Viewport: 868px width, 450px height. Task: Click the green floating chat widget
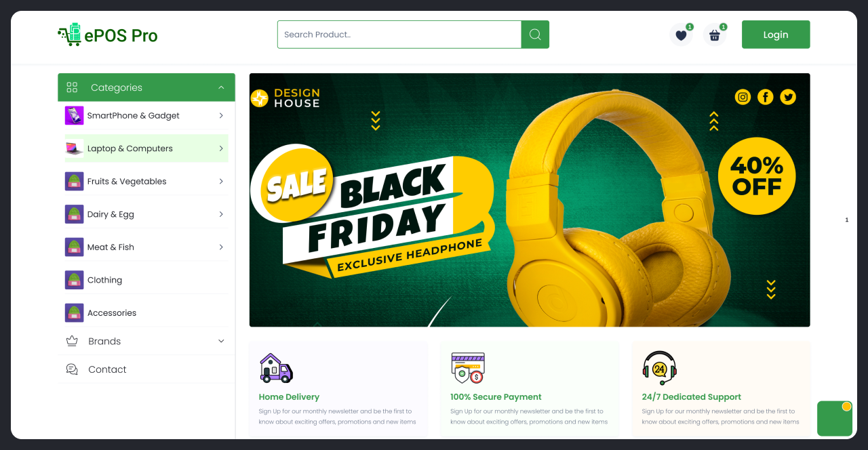tap(835, 418)
